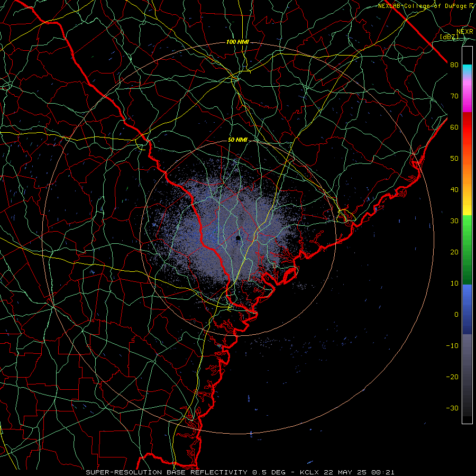Click the KCLX 22 MAY 25 00:21 timestamp
476x476 pixels.
[347, 472]
